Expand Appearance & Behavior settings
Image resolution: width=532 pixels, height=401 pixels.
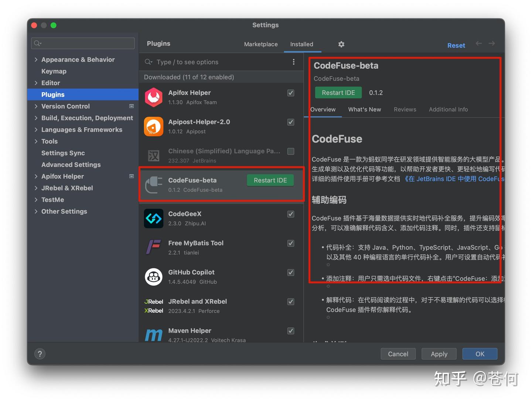pos(36,60)
